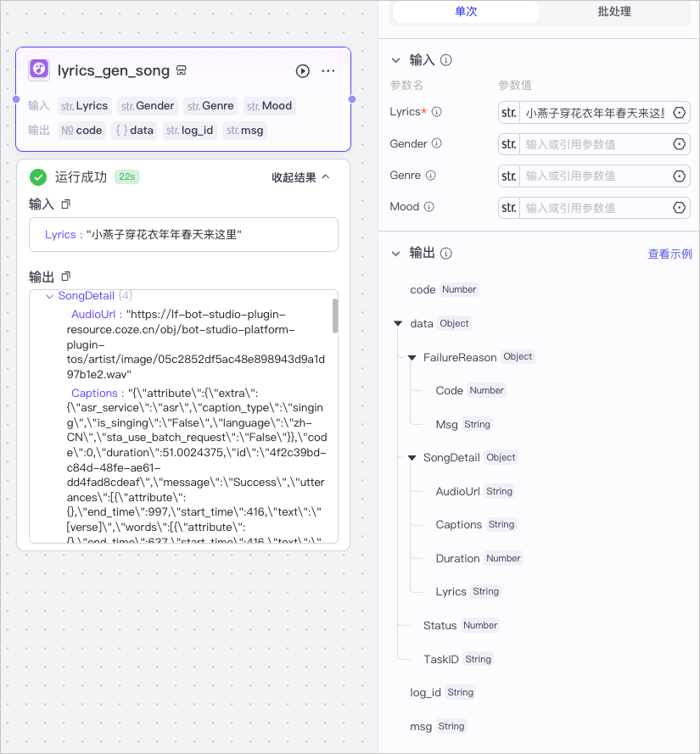The width and height of the screenshot is (700, 754).
Task: Click the lyrics_gen_song node title
Action: (114, 70)
